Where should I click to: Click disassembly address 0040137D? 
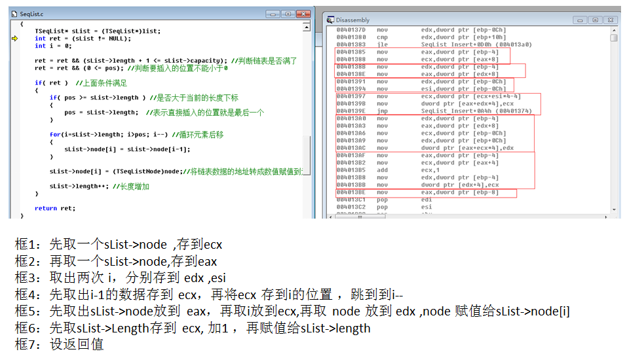pyautogui.click(x=350, y=30)
